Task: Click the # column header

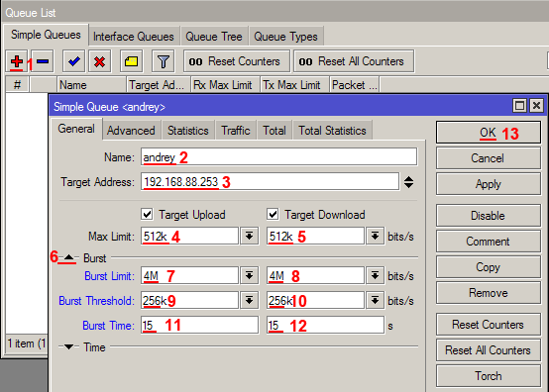Action: [x=17, y=85]
